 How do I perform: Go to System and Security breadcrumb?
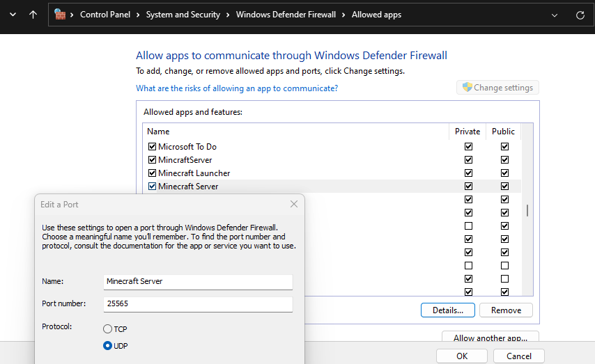pyautogui.click(x=183, y=15)
